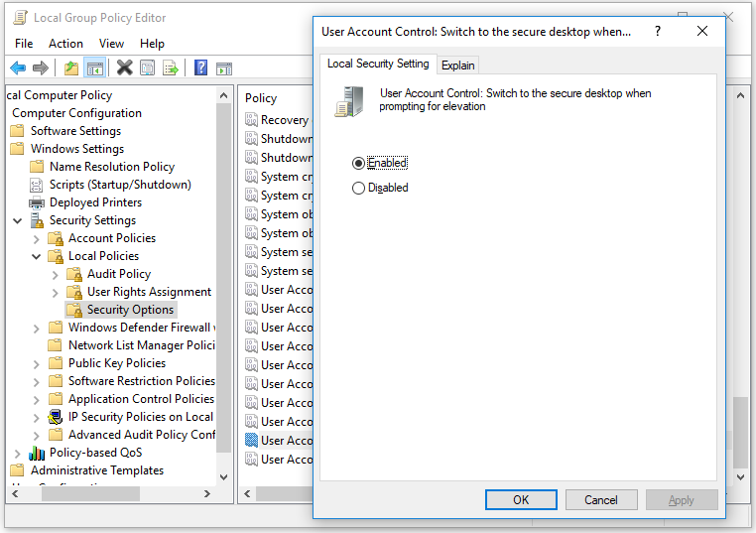Image resolution: width=756 pixels, height=533 pixels.
Task: Click the dialog's help question mark
Action: [658, 32]
